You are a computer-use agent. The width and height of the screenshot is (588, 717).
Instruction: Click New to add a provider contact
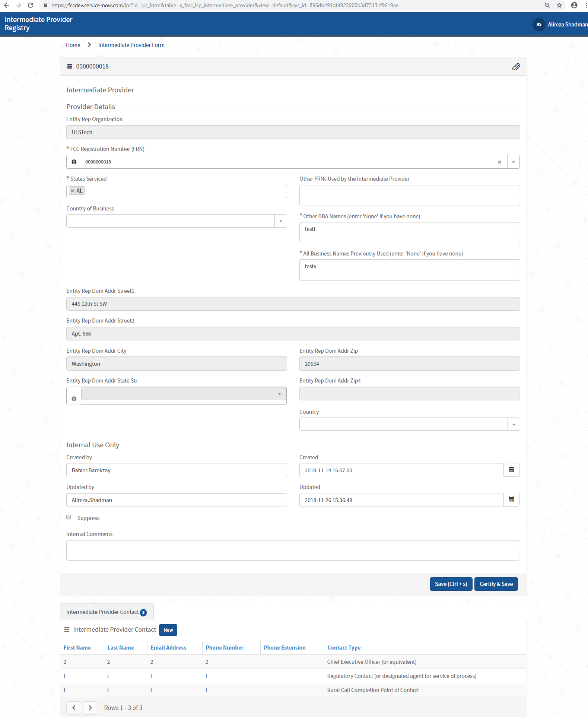[x=168, y=630]
